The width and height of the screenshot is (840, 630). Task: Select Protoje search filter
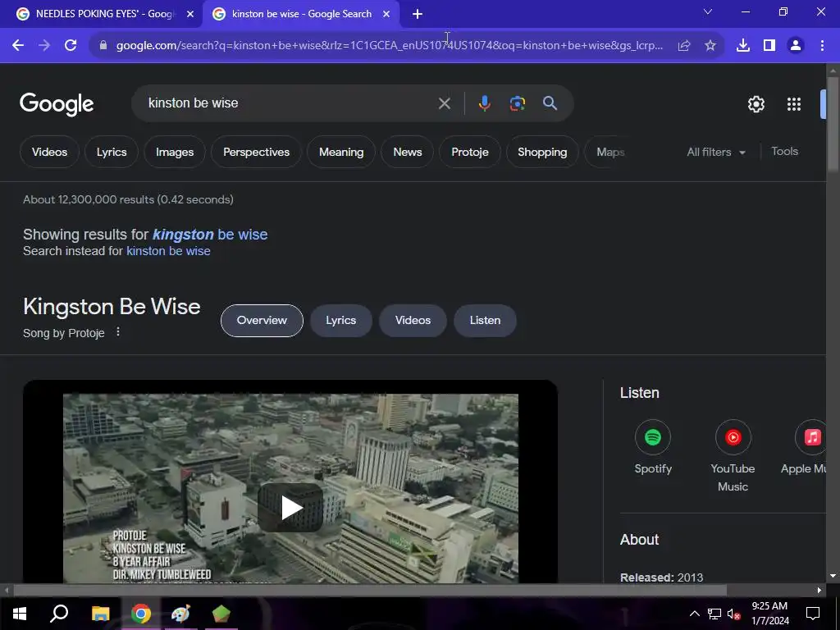pos(470,152)
